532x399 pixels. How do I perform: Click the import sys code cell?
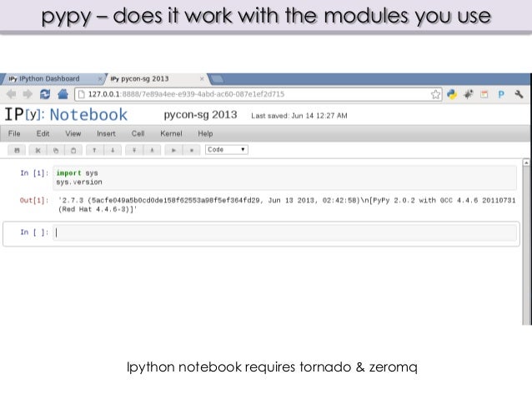coord(284,177)
